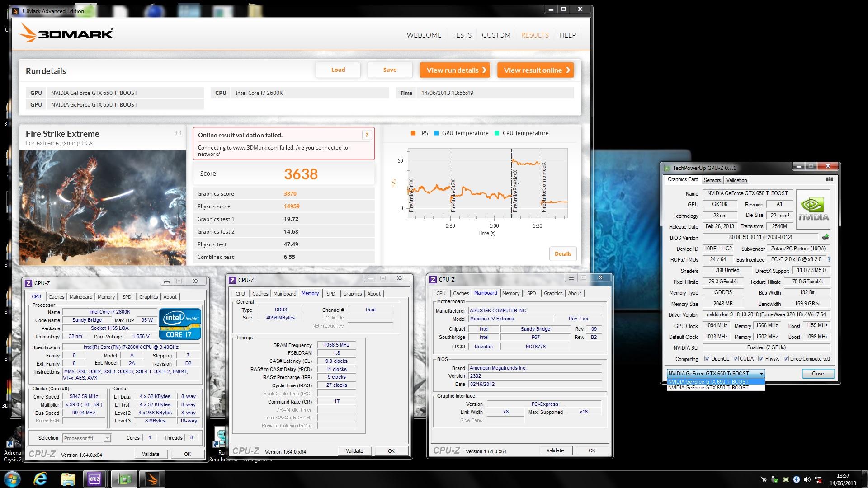868x488 pixels.
Task: Click the blue lightning bolt tray icon
Action: 797,479
